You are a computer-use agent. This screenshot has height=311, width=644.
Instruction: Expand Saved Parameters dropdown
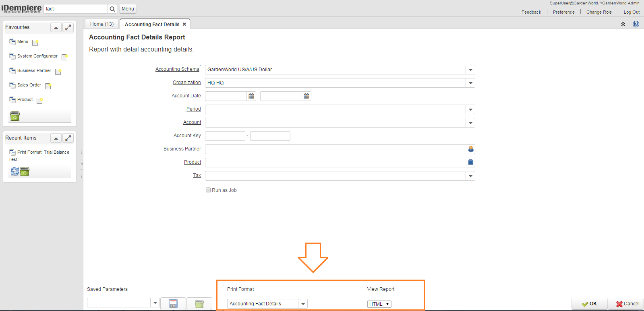[x=155, y=303]
